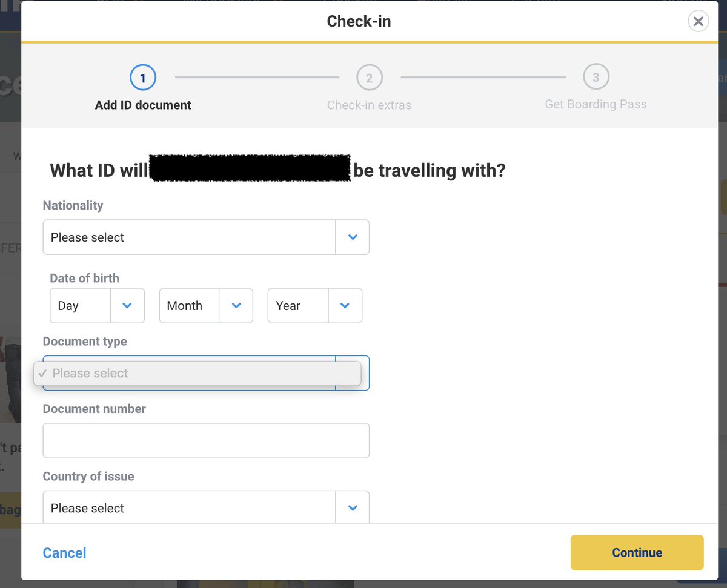727x588 pixels.
Task: Click the 'Document number' label
Action: pos(95,409)
